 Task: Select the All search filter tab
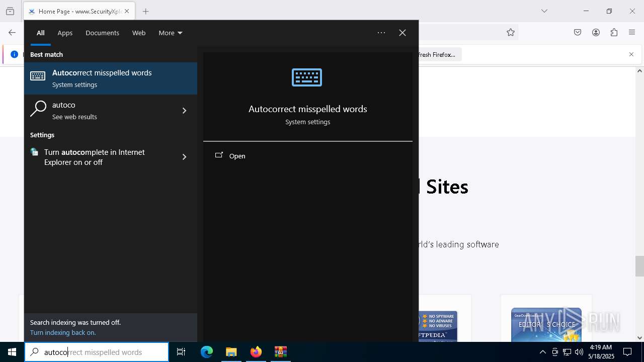[41, 33]
